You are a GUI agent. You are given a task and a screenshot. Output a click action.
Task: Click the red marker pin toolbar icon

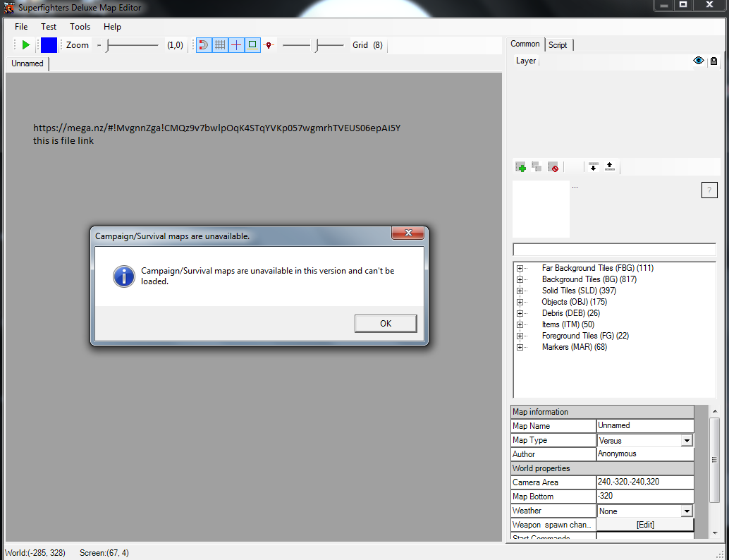[269, 45]
